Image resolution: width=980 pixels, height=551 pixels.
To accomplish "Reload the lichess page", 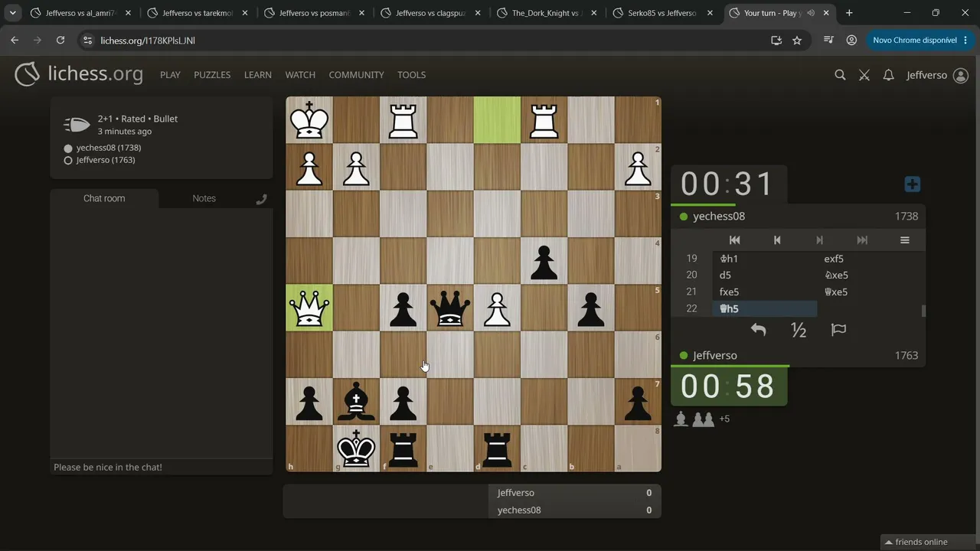I will pyautogui.click(x=60, y=41).
